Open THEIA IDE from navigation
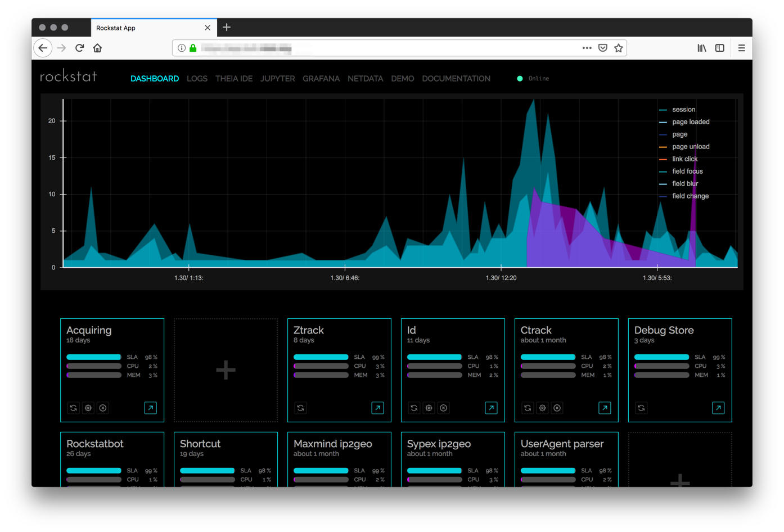 pyautogui.click(x=234, y=79)
